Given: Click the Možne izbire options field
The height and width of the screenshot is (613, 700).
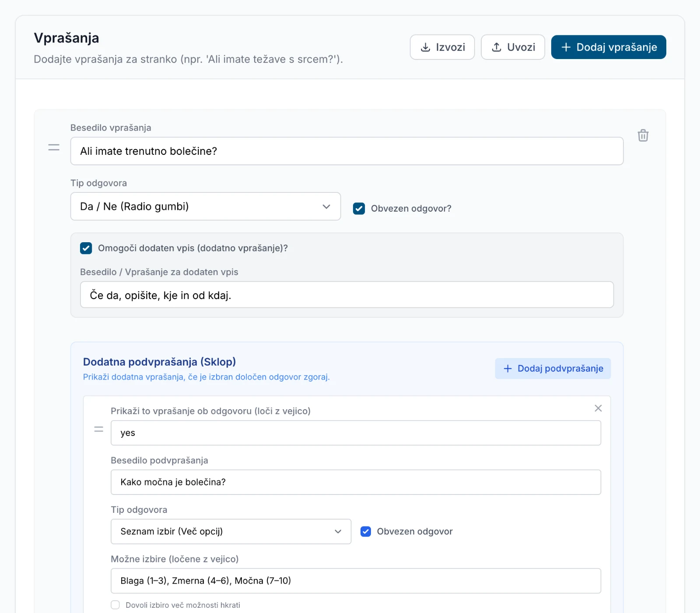Looking at the screenshot, I should (356, 581).
